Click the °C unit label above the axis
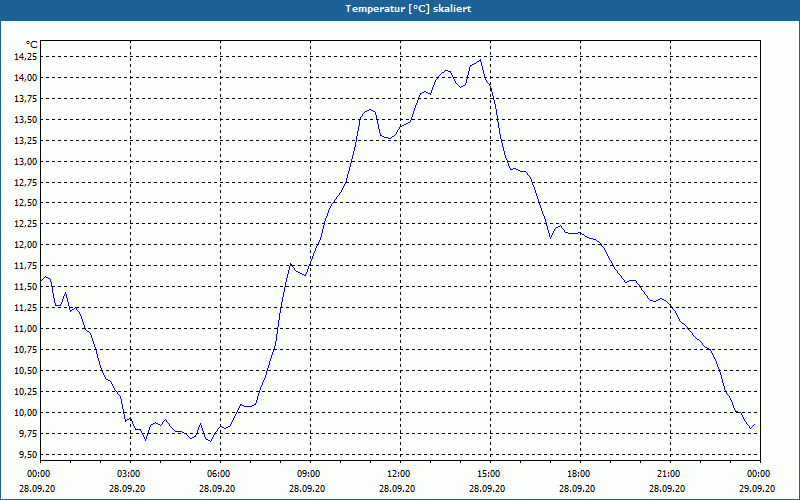This screenshot has width=800, height=500. [x=32, y=45]
